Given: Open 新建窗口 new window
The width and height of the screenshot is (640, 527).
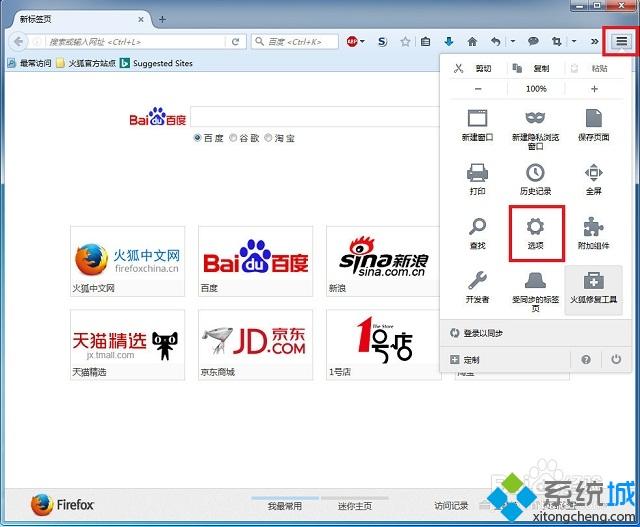Looking at the screenshot, I should click(x=478, y=125).
